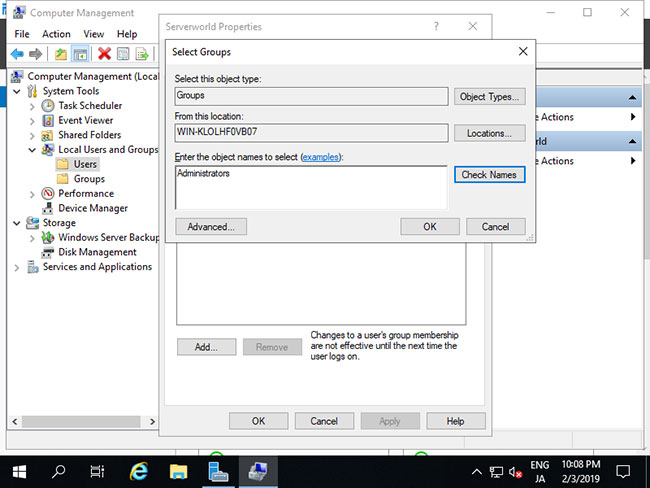Cancel the Select Groups dialog

pyautogui.click(x=496, y=227)
